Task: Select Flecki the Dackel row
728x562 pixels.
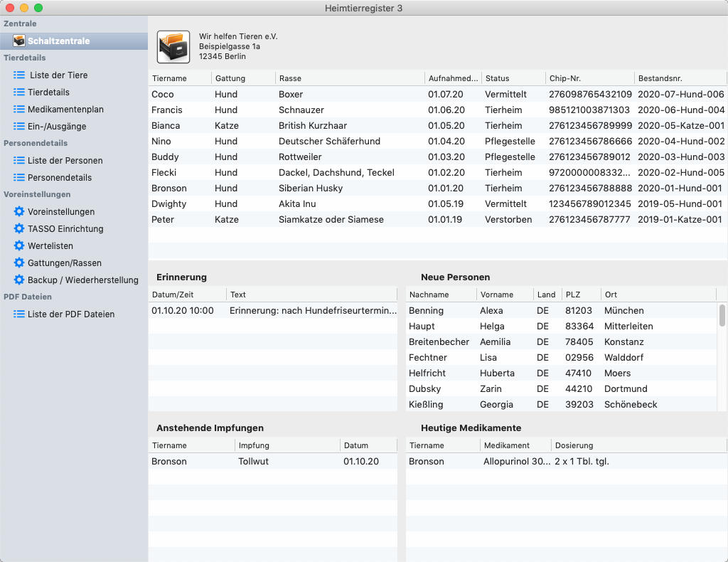Action: click(438, 172)
